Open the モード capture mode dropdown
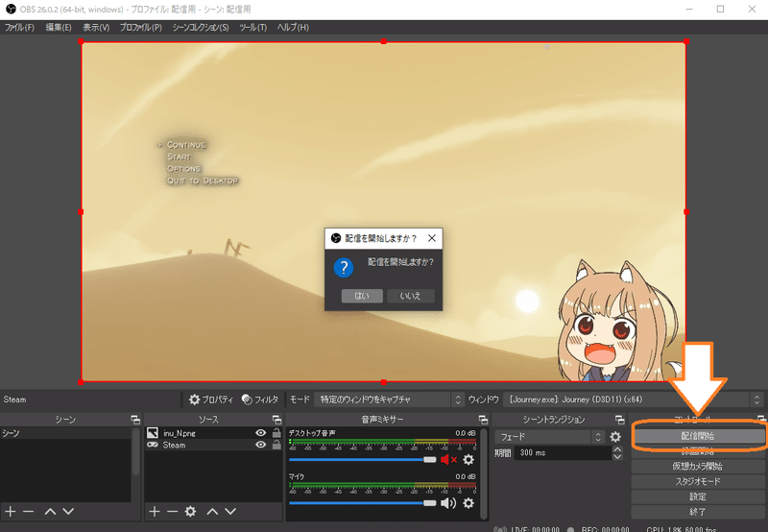 [x=389, y=399]
